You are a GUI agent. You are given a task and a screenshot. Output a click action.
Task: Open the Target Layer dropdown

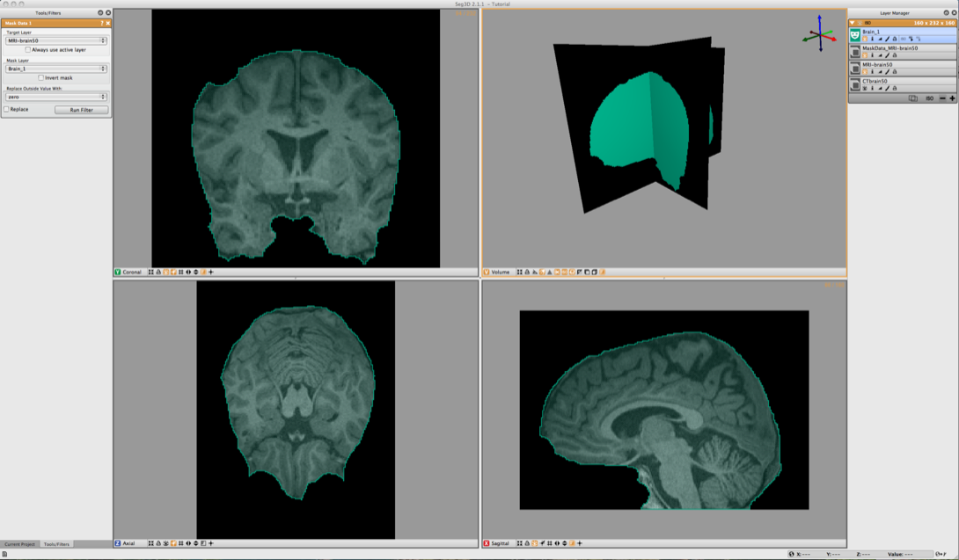coord(56,40)
